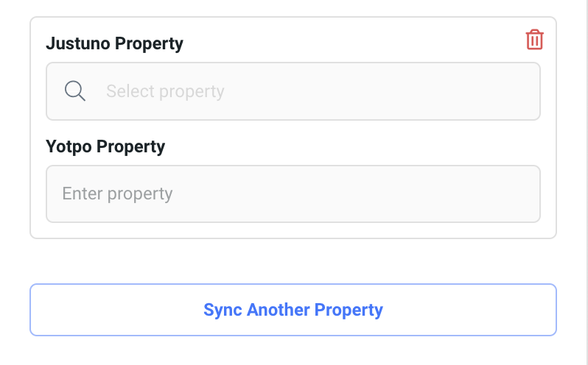Remove the Justuno–Yotpo property pair
The height and width of the screenshot is (365, 588).
(534, 40)
